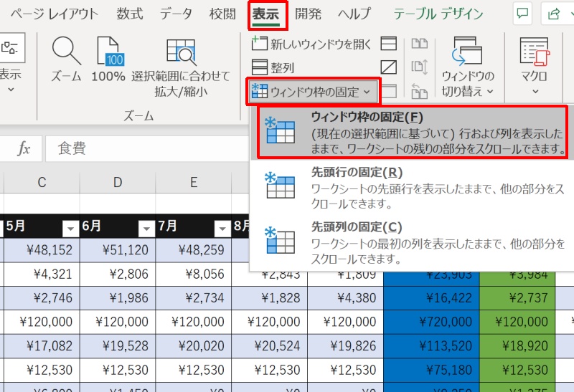This screenshot has height=392, width=574.
Task: Select cell ¥1,828
Action: (x=270, y=298)
